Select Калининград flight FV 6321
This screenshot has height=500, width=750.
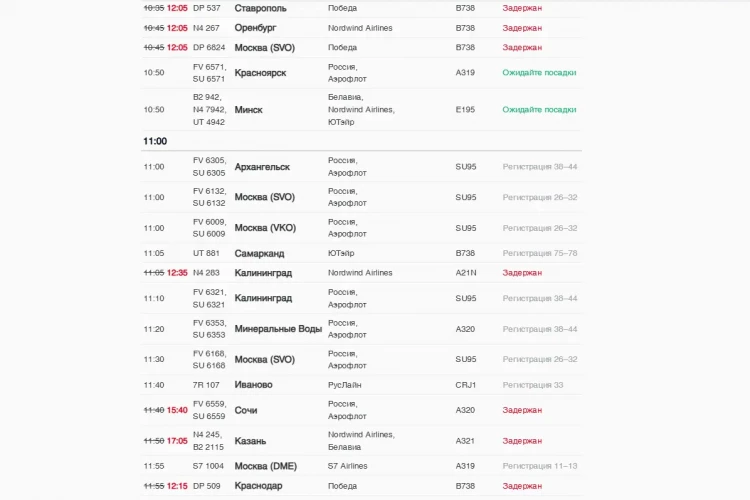[x=361, y=298]
